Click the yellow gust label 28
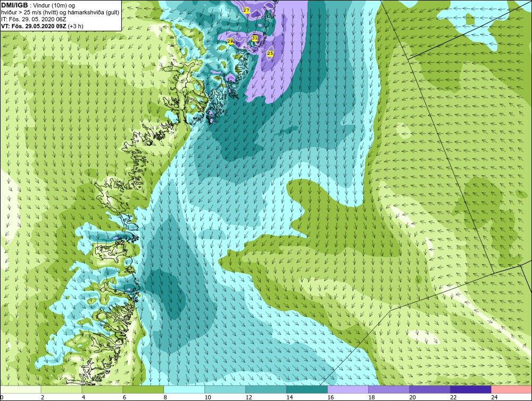 point(230,42)
